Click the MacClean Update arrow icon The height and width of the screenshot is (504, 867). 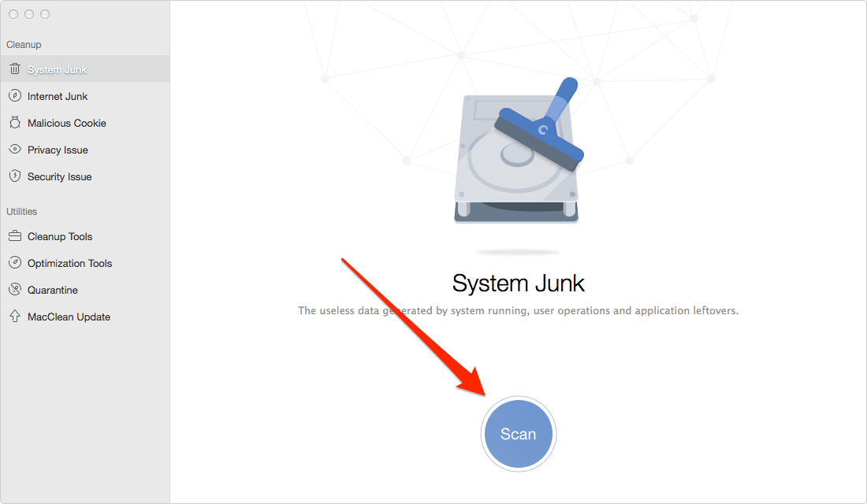(x=15, y=316)
